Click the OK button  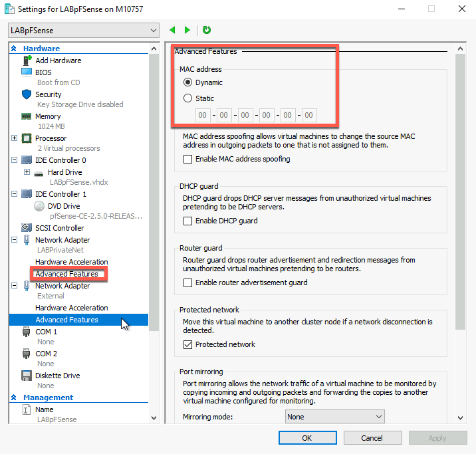[308, 438]
